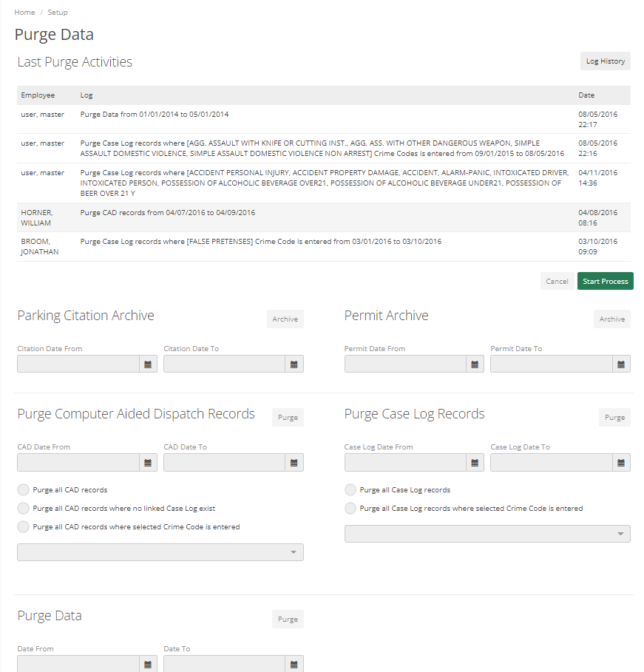Focus Purge Data Date From field
This screenshot has height=672, width=644.
click(x=78, y=664)
